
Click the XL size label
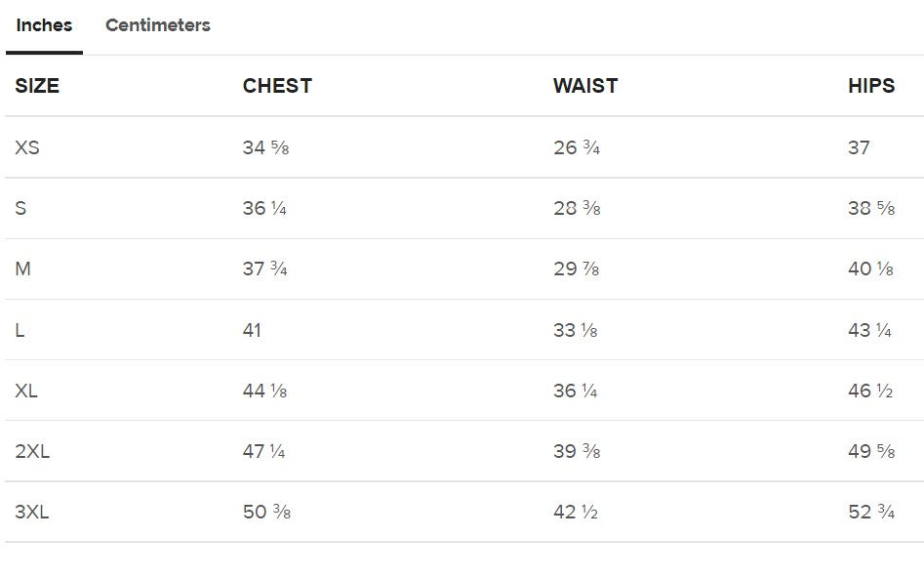27,391
